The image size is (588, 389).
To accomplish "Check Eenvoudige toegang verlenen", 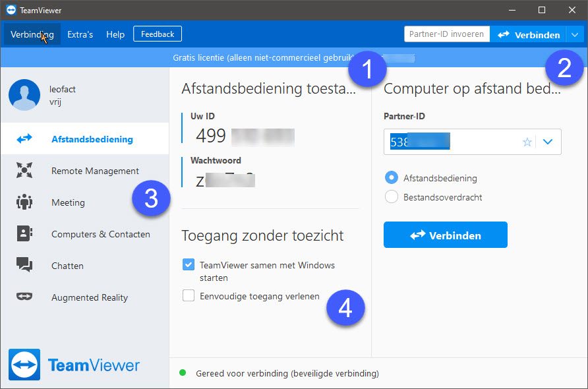I will pyautogui.click(x=189, y=295).
